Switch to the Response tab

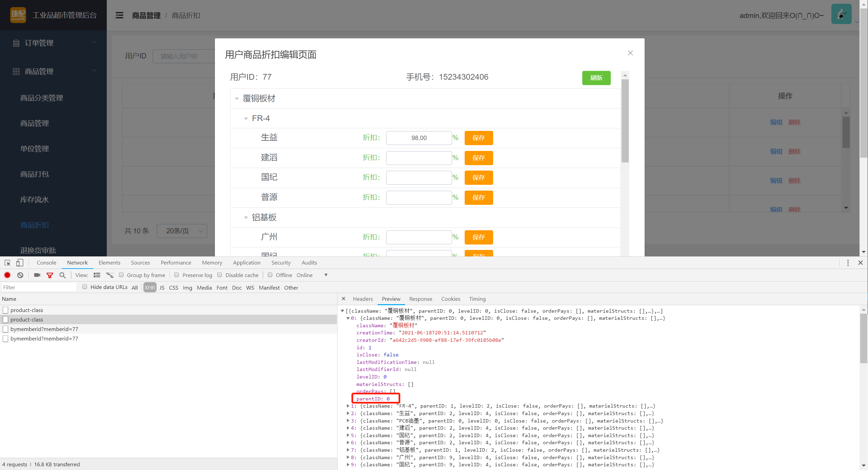point(421,299)
